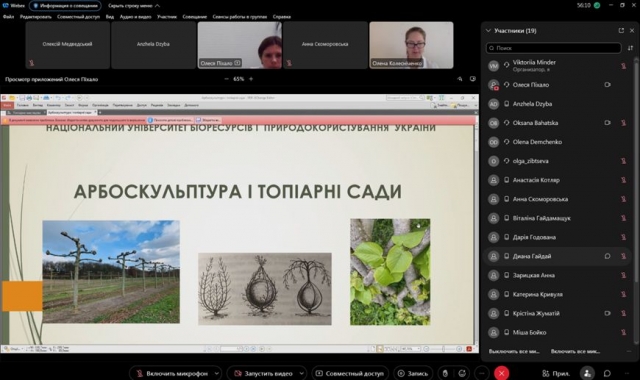This screenshot has height=380, width=640.
Task: Toggle mute icon for Диана Гайдай
Action: pos(623,256)
